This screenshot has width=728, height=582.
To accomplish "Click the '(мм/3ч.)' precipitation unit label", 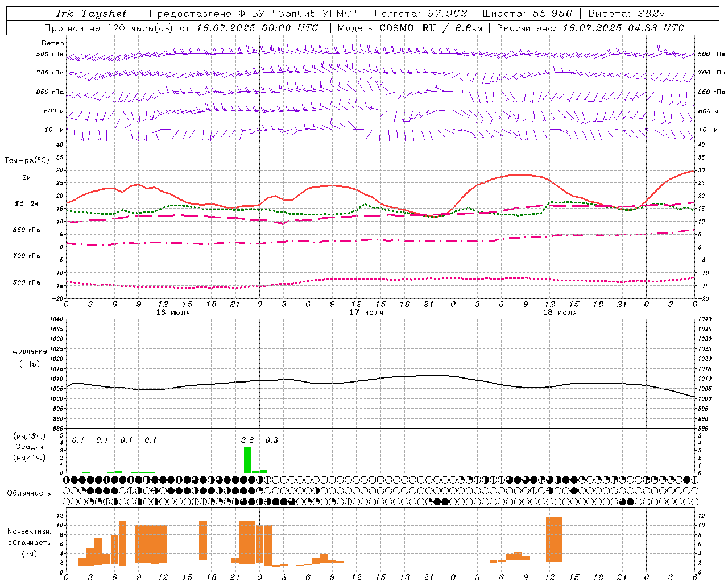I will pos(30,436).
